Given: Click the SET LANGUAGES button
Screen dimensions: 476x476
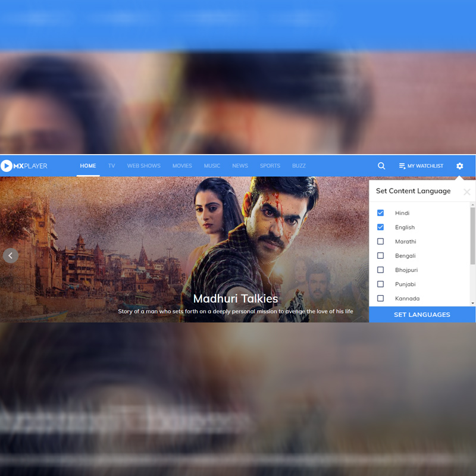Looking at the screenshot, I should [422, 314].
